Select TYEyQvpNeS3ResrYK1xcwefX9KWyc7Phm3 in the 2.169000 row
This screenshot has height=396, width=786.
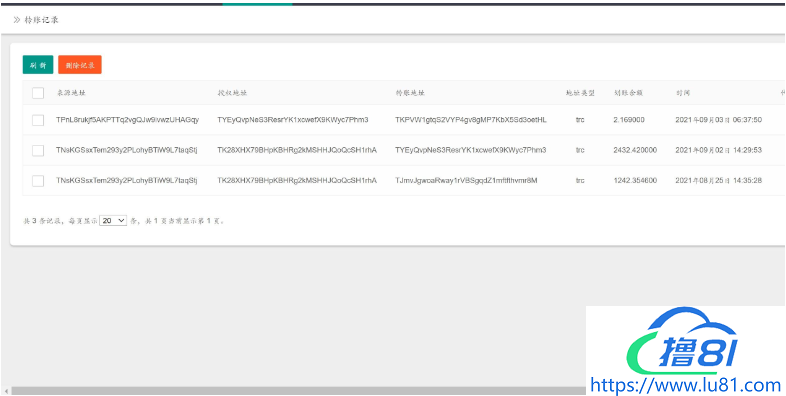(293, 120)
